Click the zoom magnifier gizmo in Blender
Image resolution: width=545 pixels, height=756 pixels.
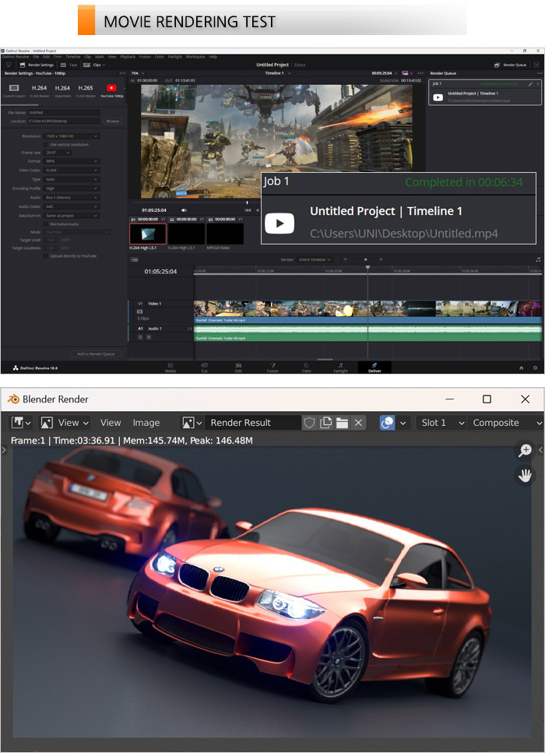(x=525, y=450)
